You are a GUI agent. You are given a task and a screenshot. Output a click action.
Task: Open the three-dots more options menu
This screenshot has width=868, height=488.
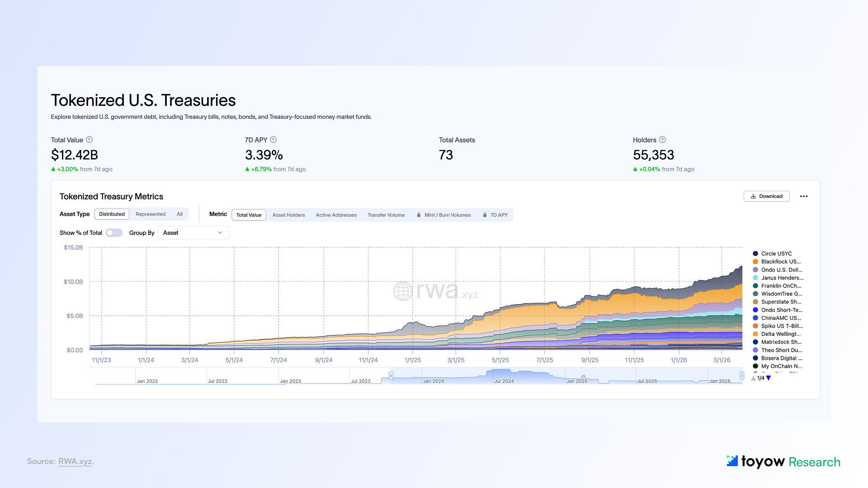click(803, 197)
